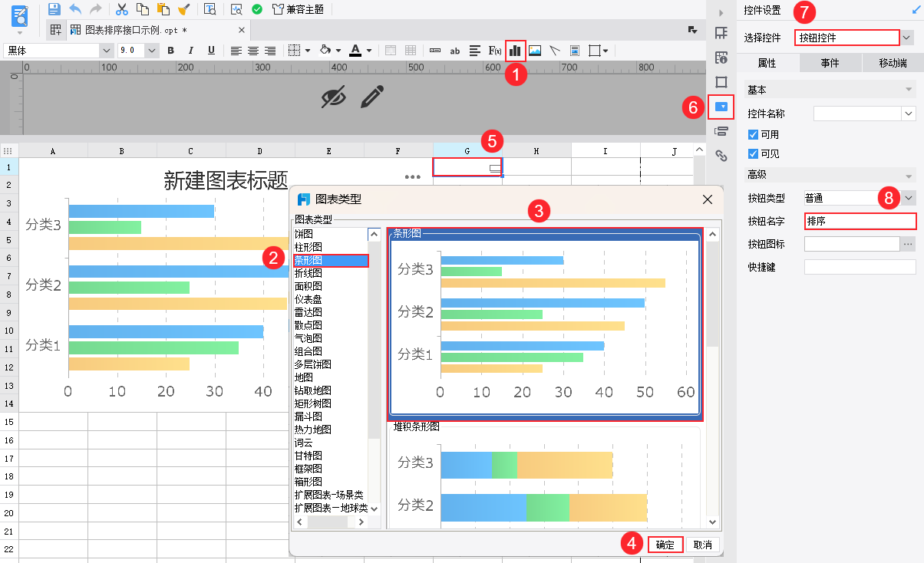Insert plain text element (ab icon)
The image size is (924, 563).
coord(455,51)
